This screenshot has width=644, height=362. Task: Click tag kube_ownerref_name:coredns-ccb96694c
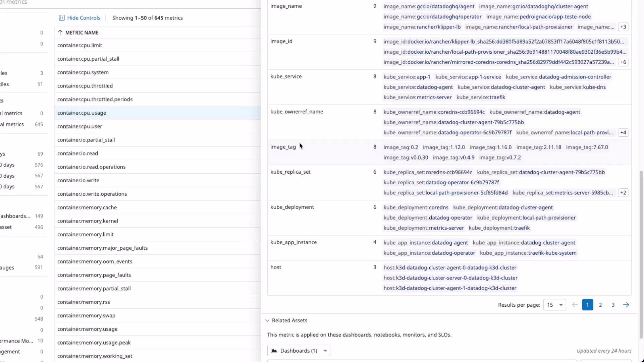pyautogui.click(x=434, y=112)
